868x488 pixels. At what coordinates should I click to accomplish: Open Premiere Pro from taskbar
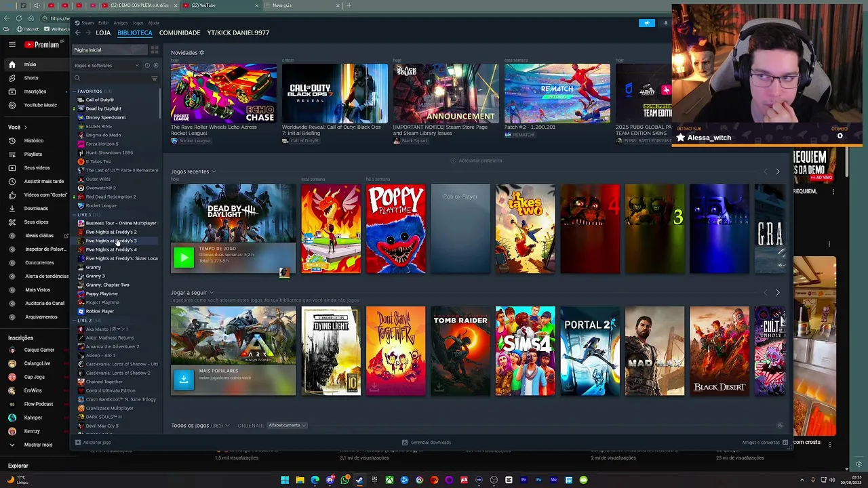[x=524, y=480]
